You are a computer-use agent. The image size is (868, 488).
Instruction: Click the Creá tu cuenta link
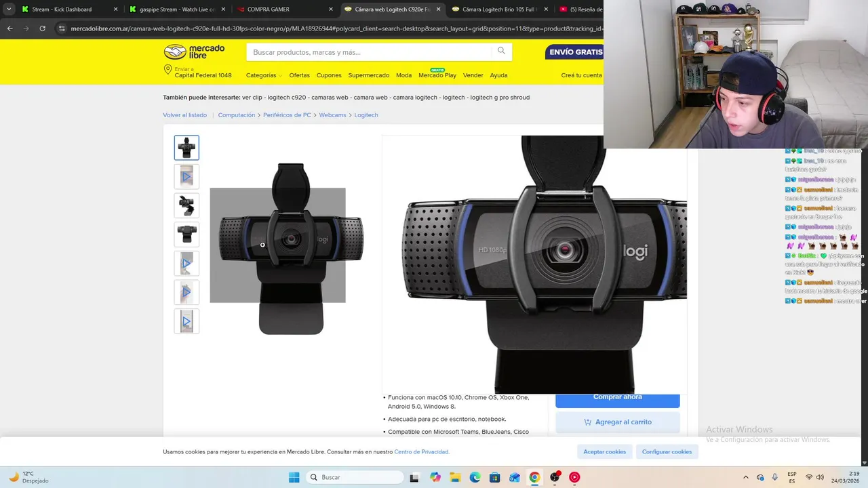581,75
